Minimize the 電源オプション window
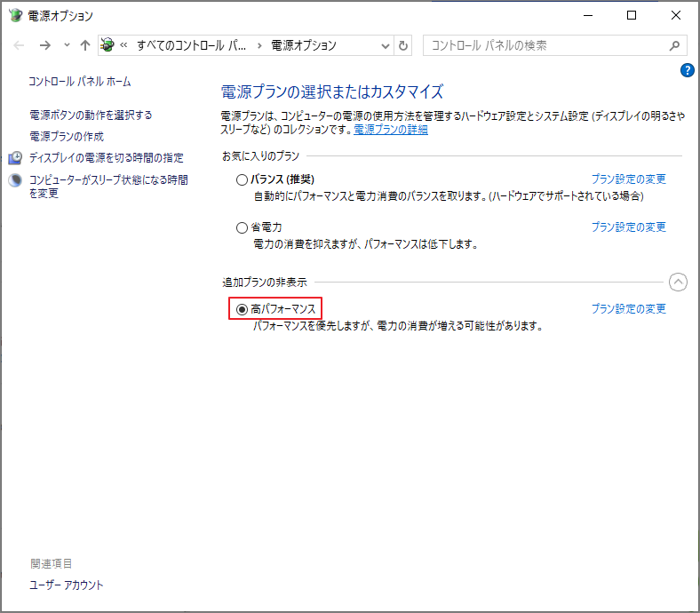Screen dimensions: 700x613 [x=588, y=15]
